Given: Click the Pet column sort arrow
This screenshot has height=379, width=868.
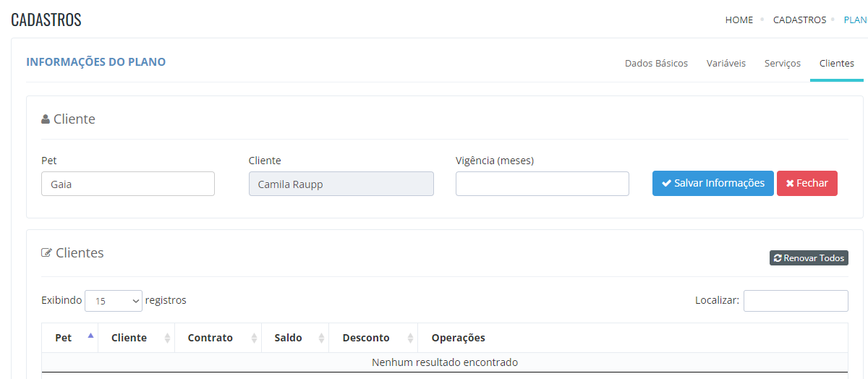Looking at the screenshot, I should [90, 335].
